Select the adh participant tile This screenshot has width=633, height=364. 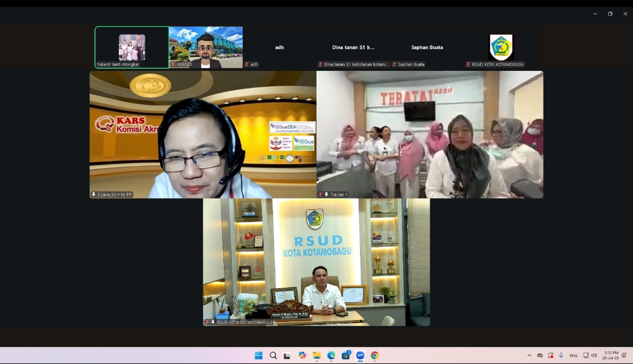coord(280,47)
